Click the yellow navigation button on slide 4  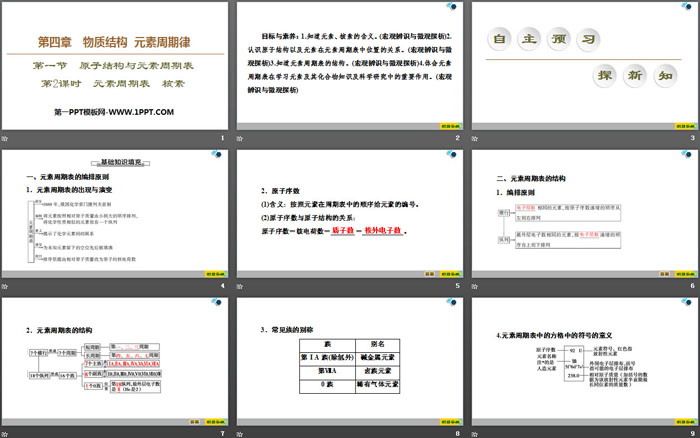tap(216, 274)
